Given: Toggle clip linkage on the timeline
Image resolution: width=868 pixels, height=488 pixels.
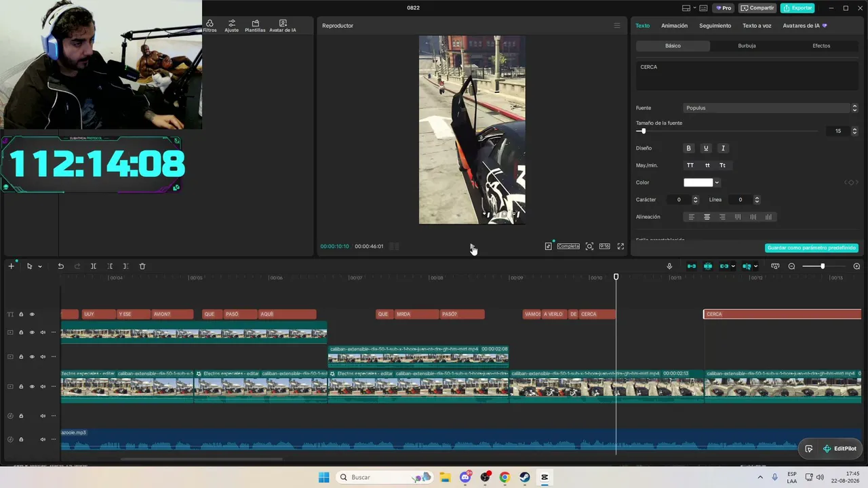Looking at the screenshot, I should click(x=724, y=266).
